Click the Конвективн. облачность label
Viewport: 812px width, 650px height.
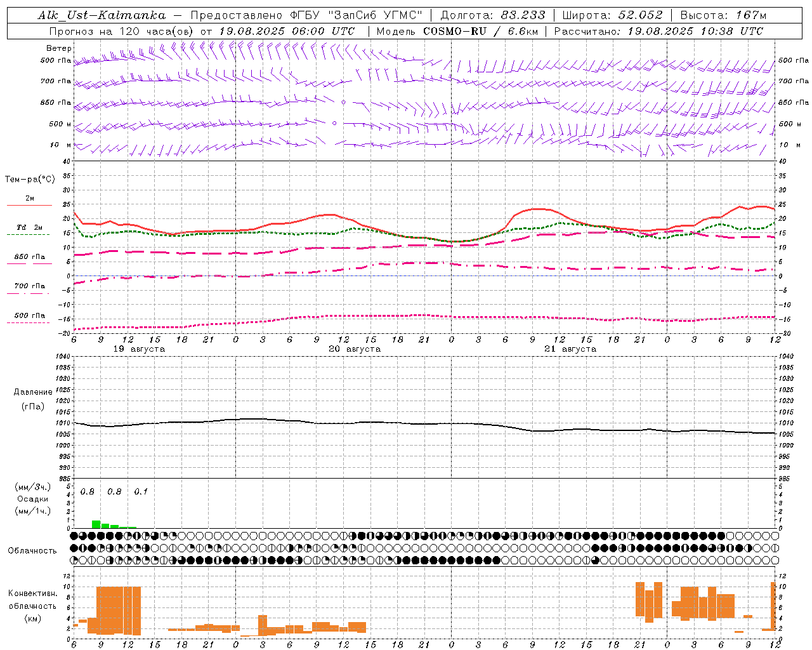click(32, 600)
